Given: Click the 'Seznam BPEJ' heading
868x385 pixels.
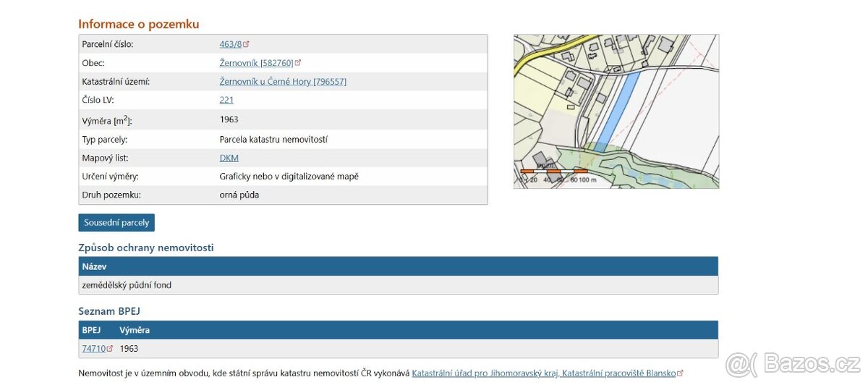Looking at the screenshot, I should (x=109, y=311).
